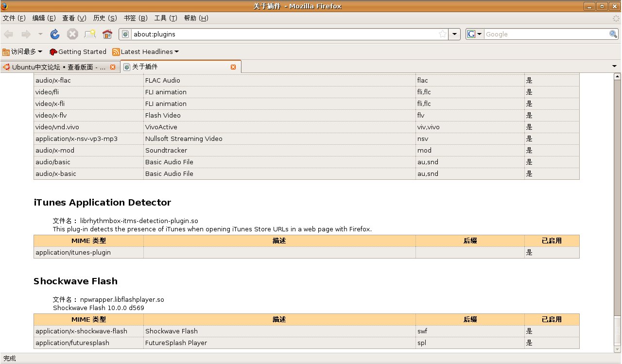Viewport: 622px width, 364px height.
Task: Click the page identity icon in address bar
Action: (125, 34)
